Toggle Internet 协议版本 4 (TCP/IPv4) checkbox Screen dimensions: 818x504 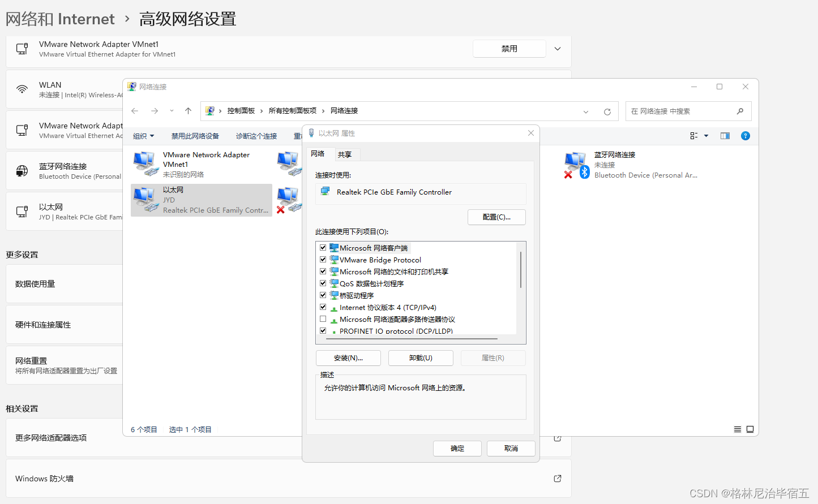(323, 307)
